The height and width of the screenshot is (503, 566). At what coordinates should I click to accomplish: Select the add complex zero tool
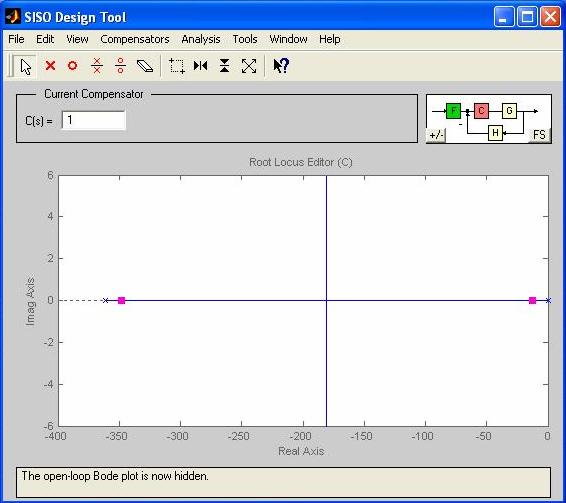[x=121, y=66]
